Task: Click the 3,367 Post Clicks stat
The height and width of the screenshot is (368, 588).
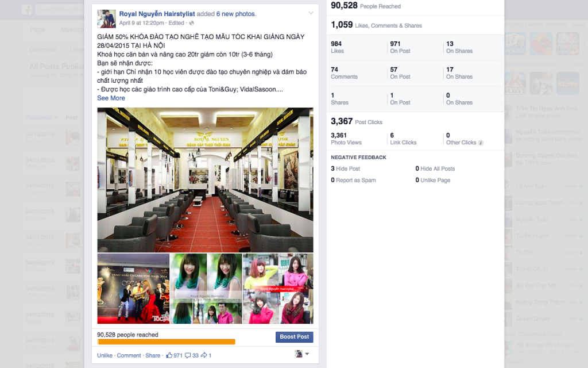Action: (357, 122)
